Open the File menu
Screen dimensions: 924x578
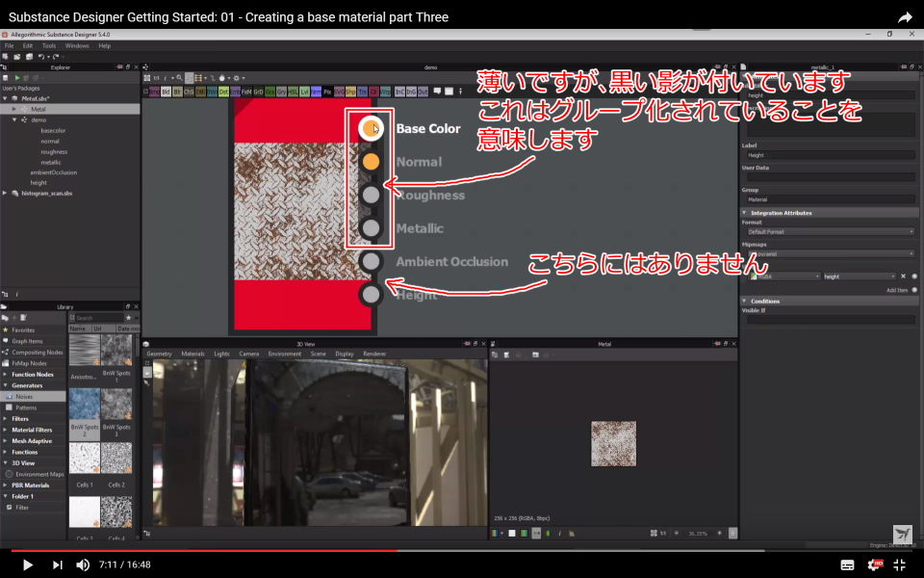tap(9, 45)
